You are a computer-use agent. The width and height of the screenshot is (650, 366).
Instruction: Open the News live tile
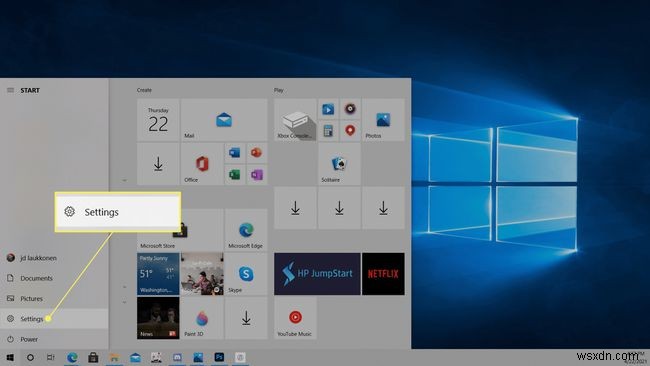click(158, 318)
